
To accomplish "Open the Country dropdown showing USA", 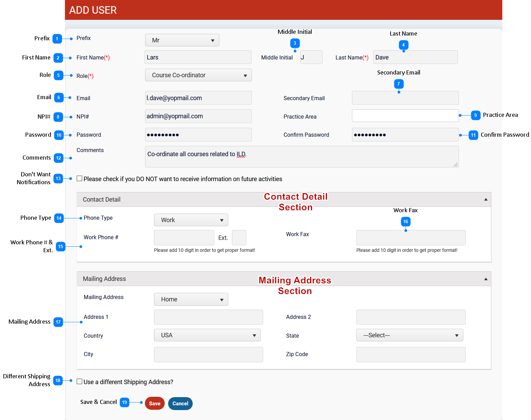I will [207, 335].
